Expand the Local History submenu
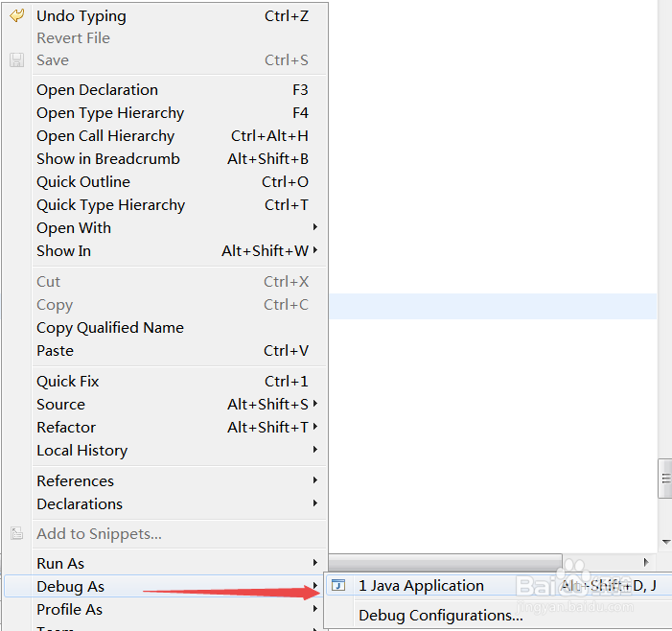Screen dimensions: 672x631 [179, 450]
